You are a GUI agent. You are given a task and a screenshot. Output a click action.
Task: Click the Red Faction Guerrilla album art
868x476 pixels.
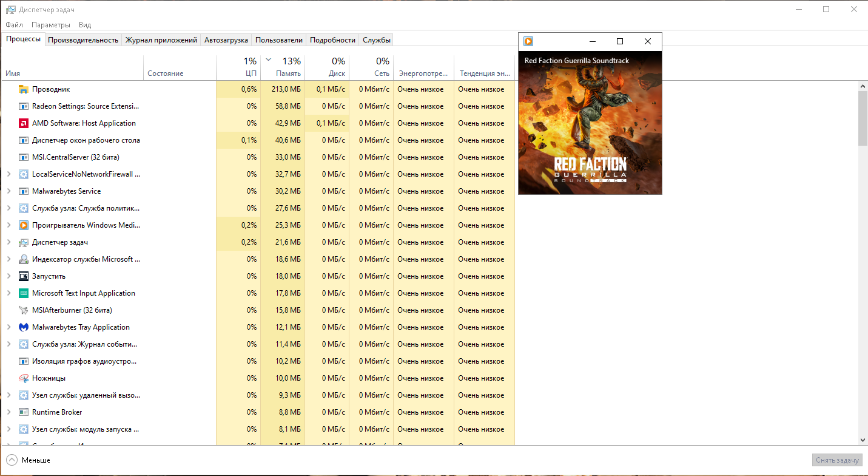click(x=590, y=123)
